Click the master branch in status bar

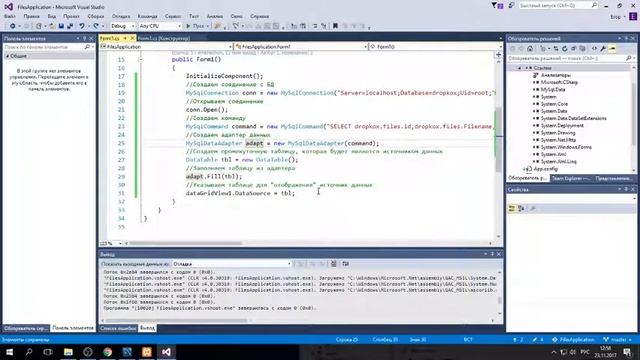[618, 340]
